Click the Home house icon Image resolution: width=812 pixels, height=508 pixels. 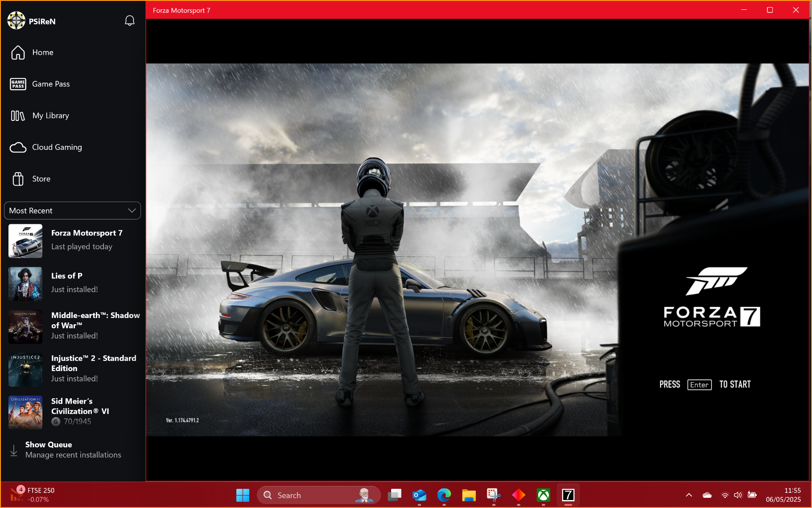point(18,53)
